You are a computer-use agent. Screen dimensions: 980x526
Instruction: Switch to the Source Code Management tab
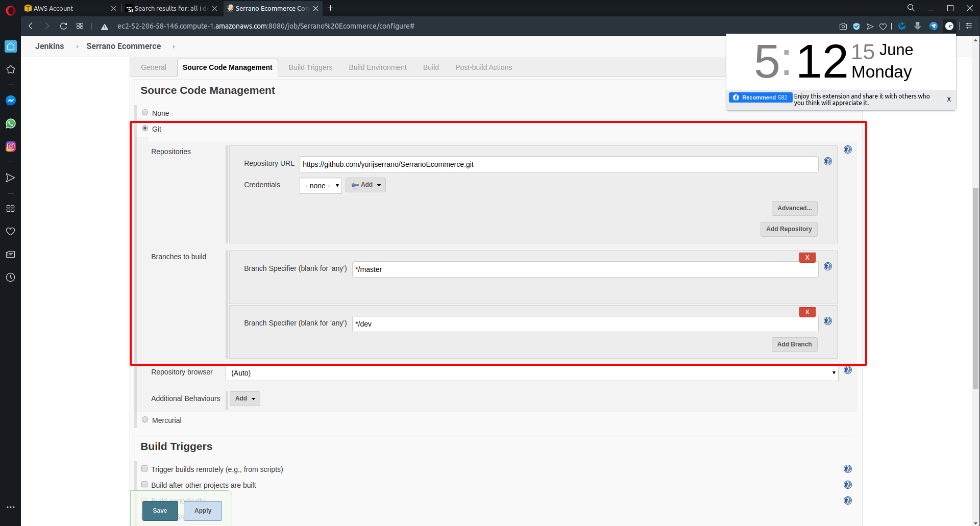(x=228, y=67)
